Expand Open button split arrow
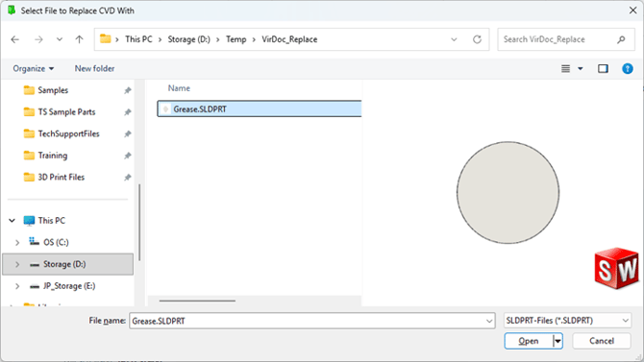 click(557, 341)
